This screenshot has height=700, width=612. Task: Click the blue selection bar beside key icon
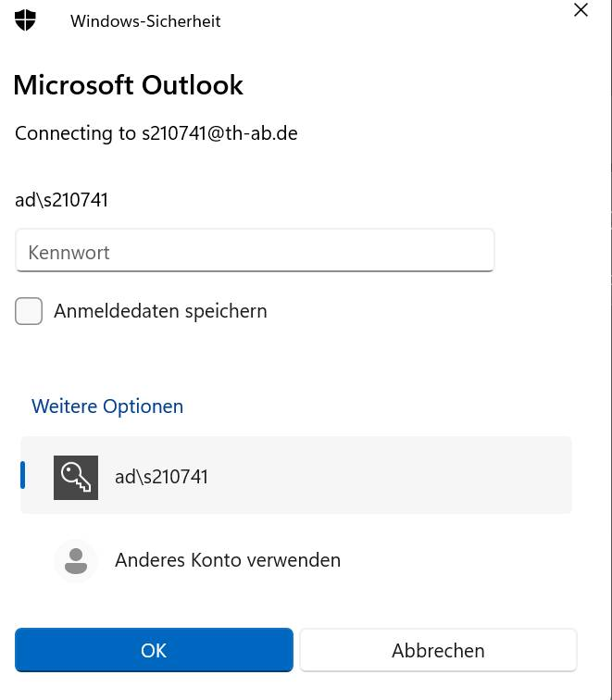tap(23, 475)
